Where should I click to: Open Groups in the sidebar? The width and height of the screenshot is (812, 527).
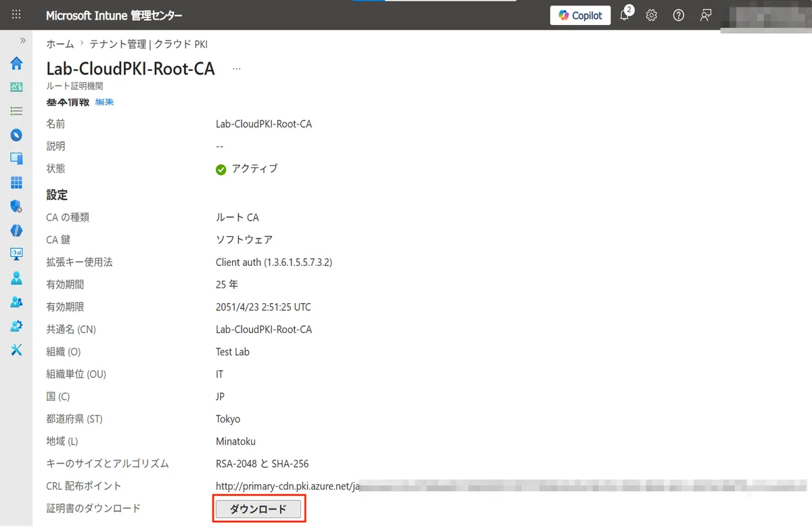pyautogui.click(x=16, y=302)
